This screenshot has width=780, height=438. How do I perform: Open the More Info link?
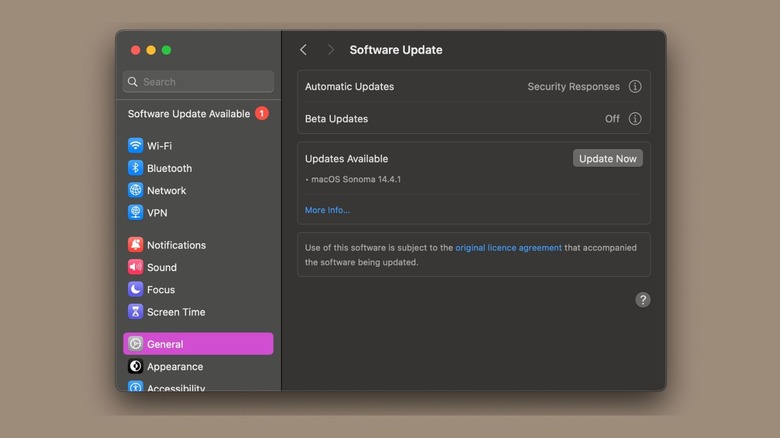tap(327, 210)
